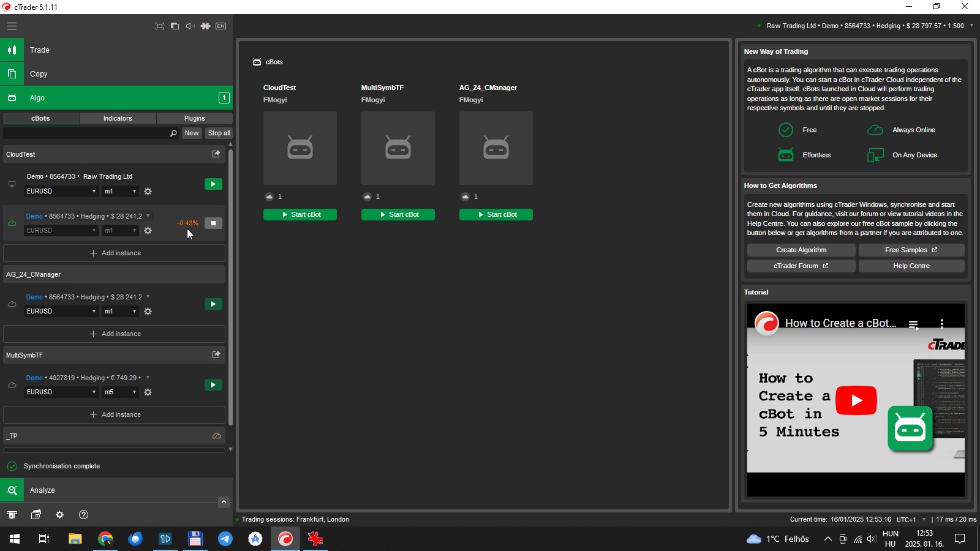
Task: Open the Free Samples link
Action: [911, 250]
